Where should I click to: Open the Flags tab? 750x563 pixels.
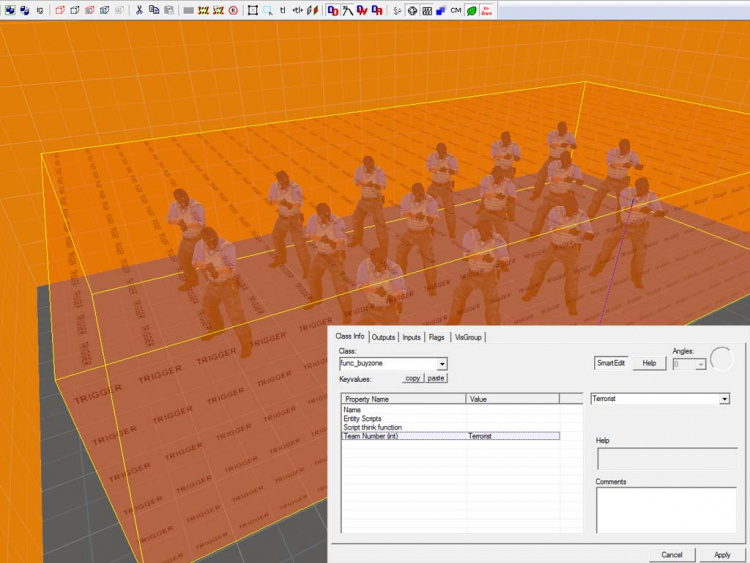click(437, 337)
